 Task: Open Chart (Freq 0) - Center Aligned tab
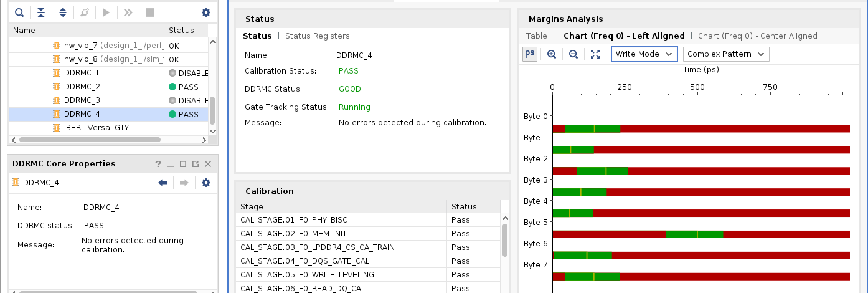pyautogui.click(x=757, y=36)
